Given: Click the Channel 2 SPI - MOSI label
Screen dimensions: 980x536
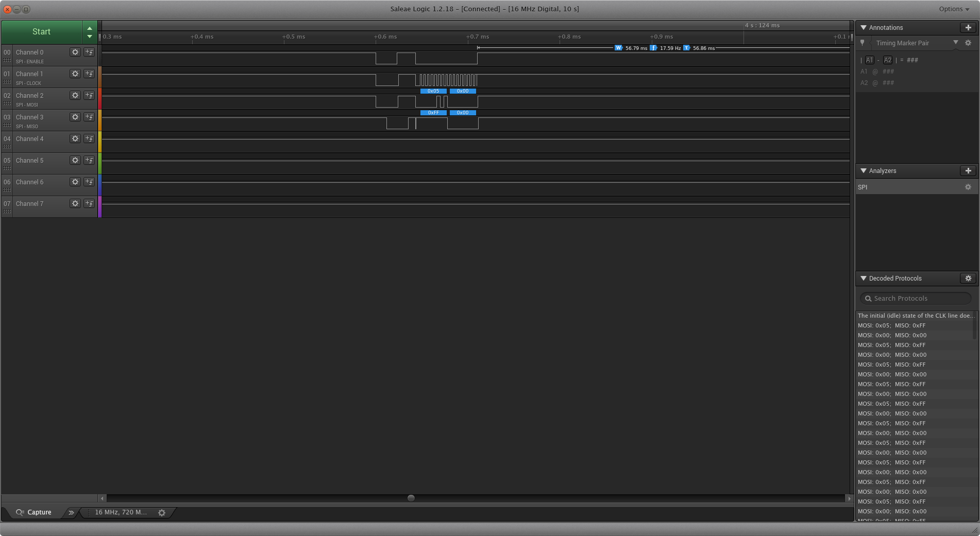Looking at the screenshot, I should point(27,105).
